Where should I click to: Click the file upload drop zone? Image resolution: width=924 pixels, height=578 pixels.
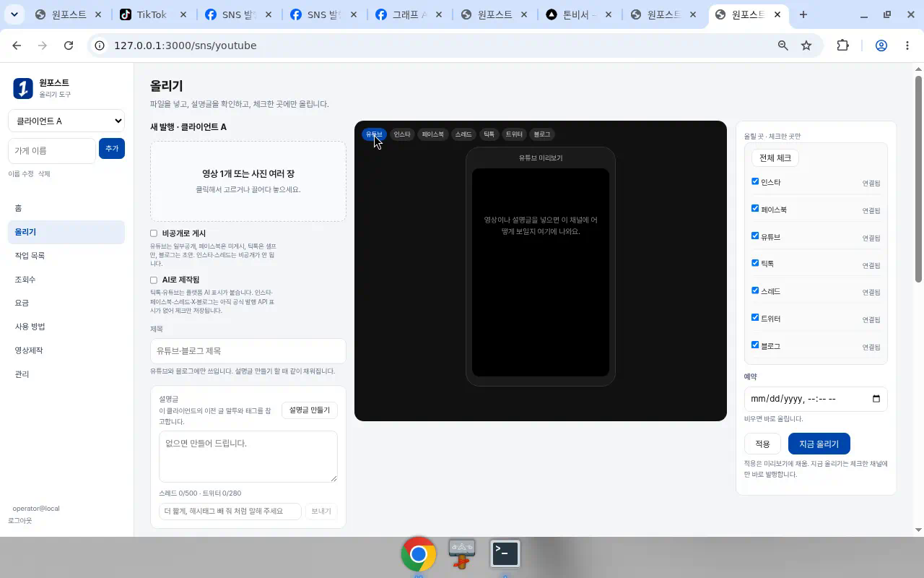248,181
